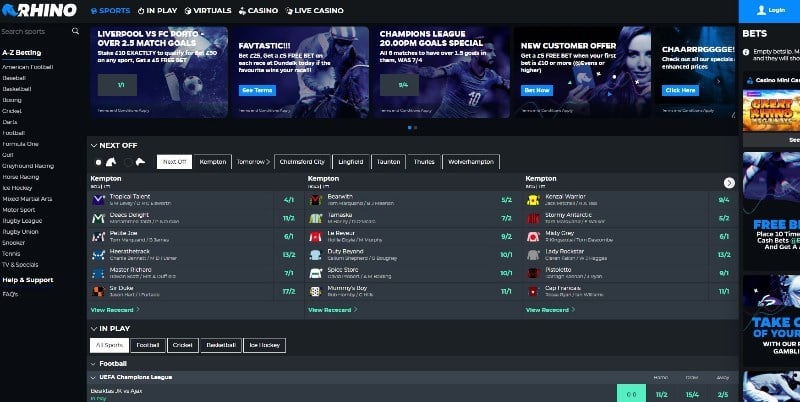Collapse the IN PLAY section

tap(94, 329)
